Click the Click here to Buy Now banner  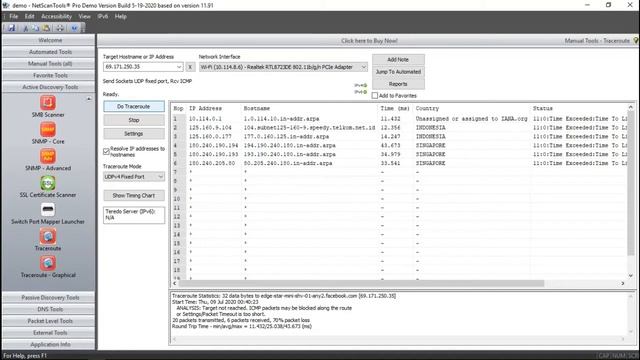coord(369,41)
